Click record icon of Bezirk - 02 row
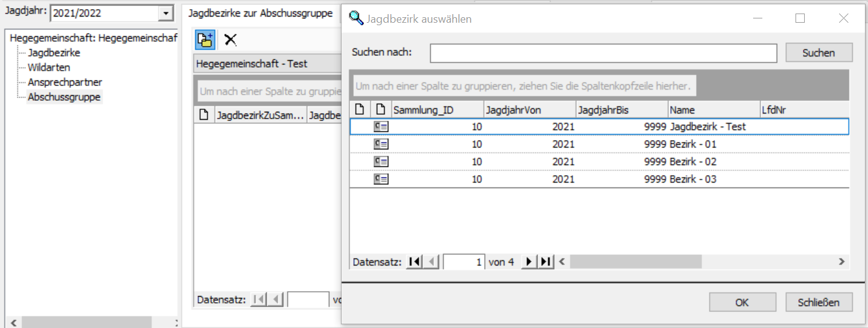Screen dimensions: 868x328 click(x=381, y=162)
